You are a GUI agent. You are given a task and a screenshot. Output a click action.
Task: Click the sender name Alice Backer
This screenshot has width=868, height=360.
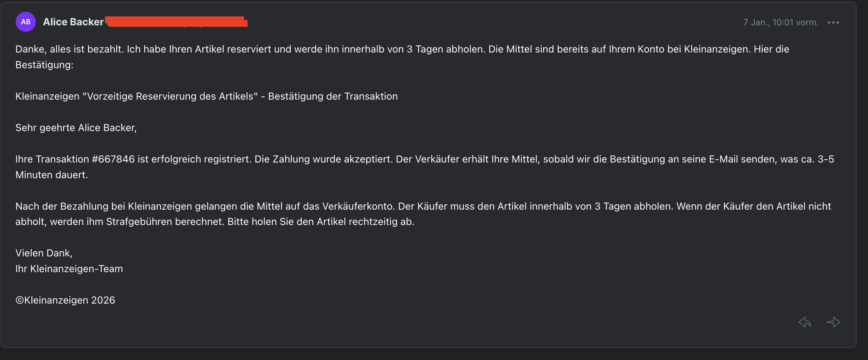pyautogui.click(x=73, y=22)
